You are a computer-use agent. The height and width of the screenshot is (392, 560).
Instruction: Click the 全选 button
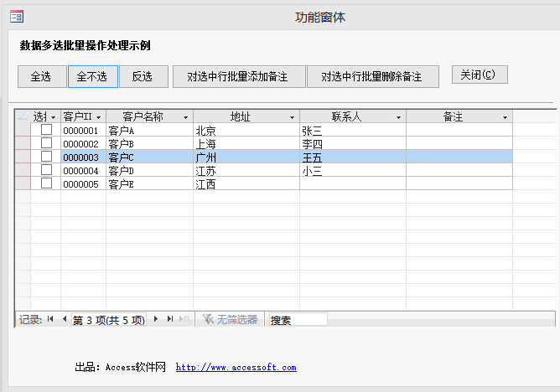42,76
